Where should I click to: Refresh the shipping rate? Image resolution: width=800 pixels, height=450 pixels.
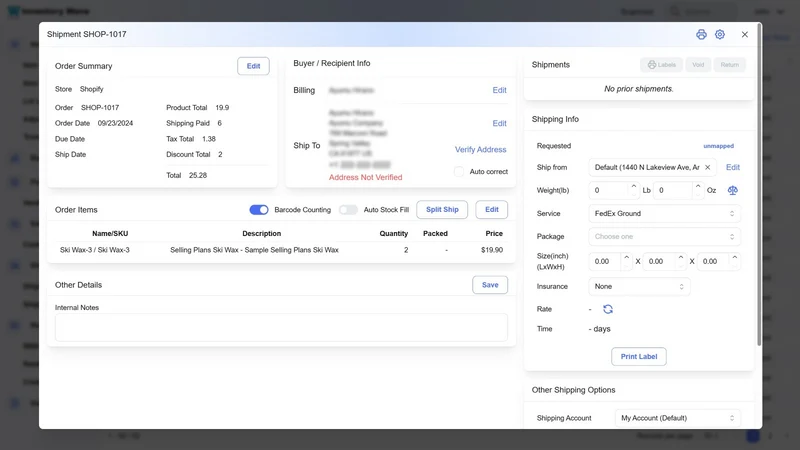(x=608, y=309)
